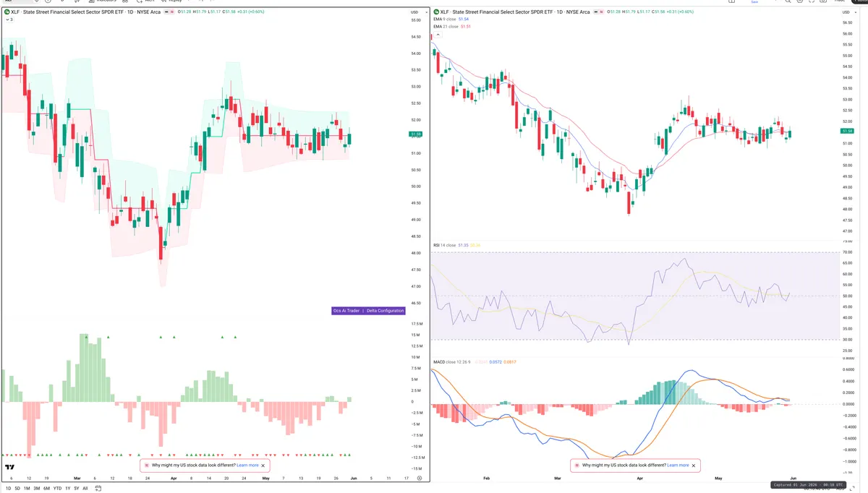Select 5D time range
This screenshot has height=493, width=868.
coord(17,488)
